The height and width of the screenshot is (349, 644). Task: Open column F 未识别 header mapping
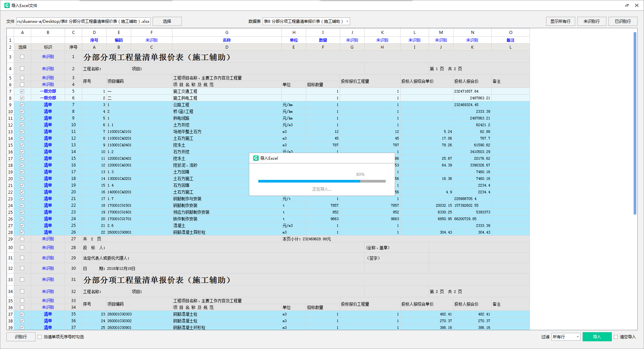pos(152,40)
